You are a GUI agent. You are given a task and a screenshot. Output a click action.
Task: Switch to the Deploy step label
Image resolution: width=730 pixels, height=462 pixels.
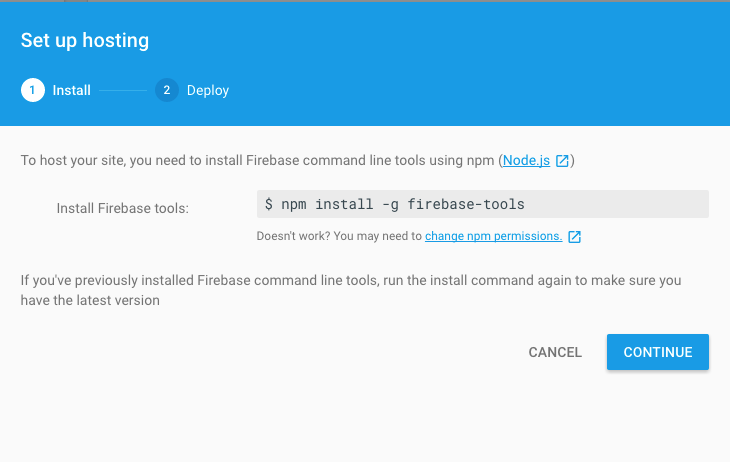208,90
